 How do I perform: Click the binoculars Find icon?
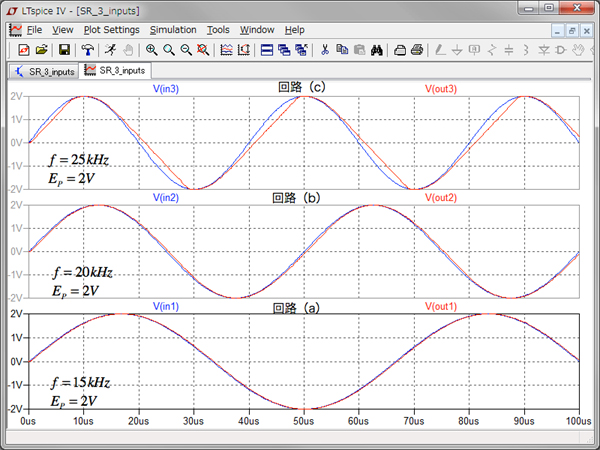(377, 49)
